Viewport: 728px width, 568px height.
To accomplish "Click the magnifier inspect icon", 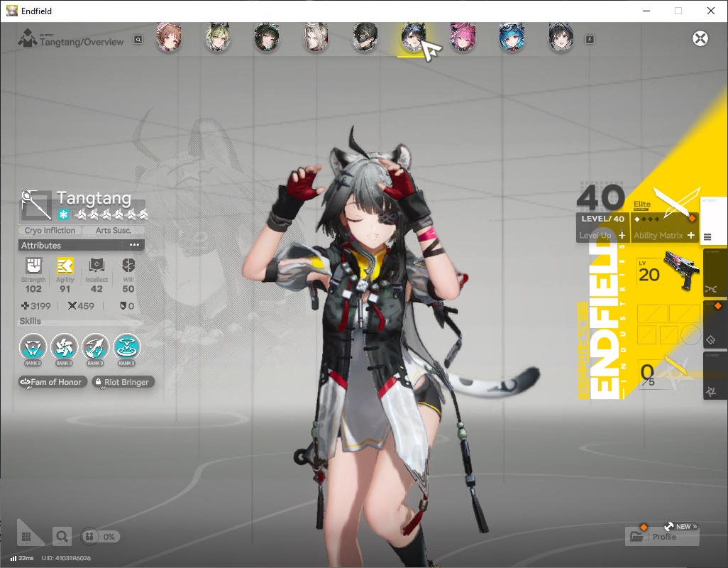I will click(x=62, y=537).
